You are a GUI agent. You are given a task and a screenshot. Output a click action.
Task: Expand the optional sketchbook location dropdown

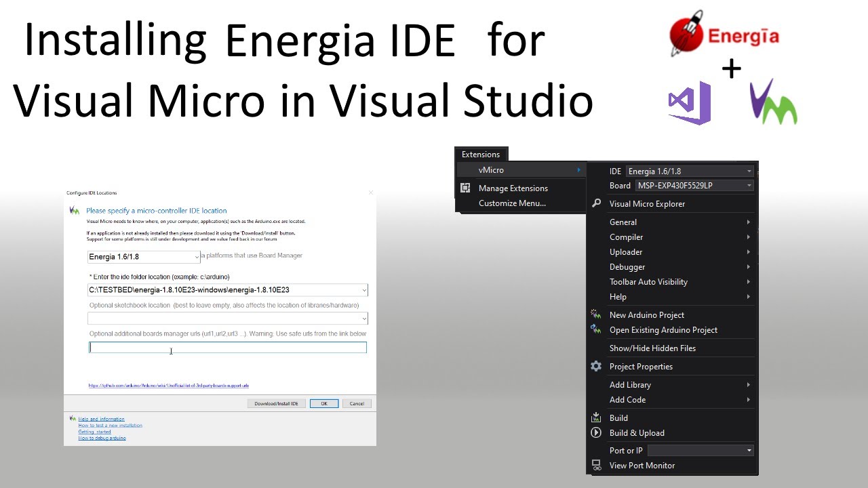[x=364, y=318]
